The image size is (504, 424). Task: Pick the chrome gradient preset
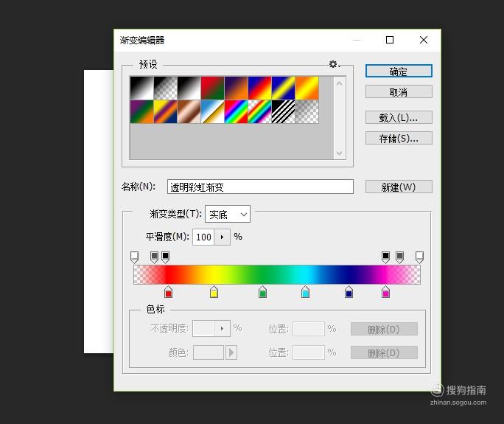[x=212, y=111]
